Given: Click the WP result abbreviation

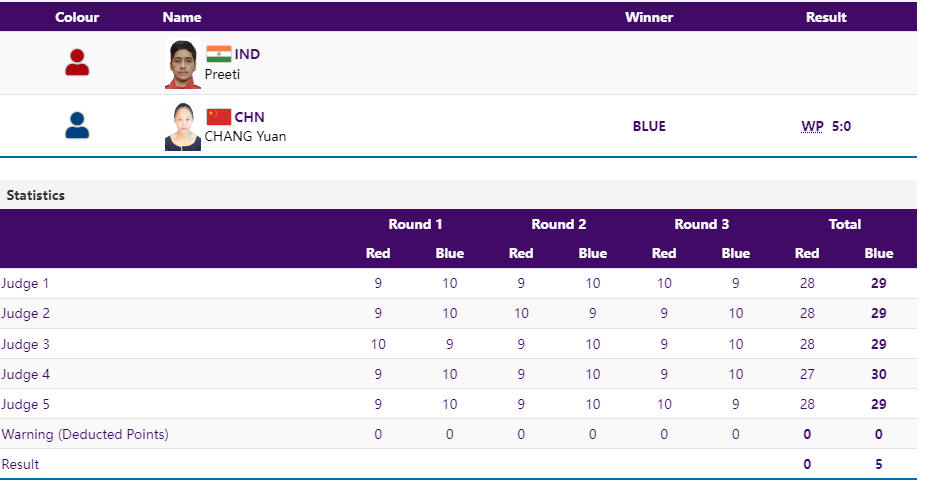Looking at the screenshot, I should coord(812,126).
